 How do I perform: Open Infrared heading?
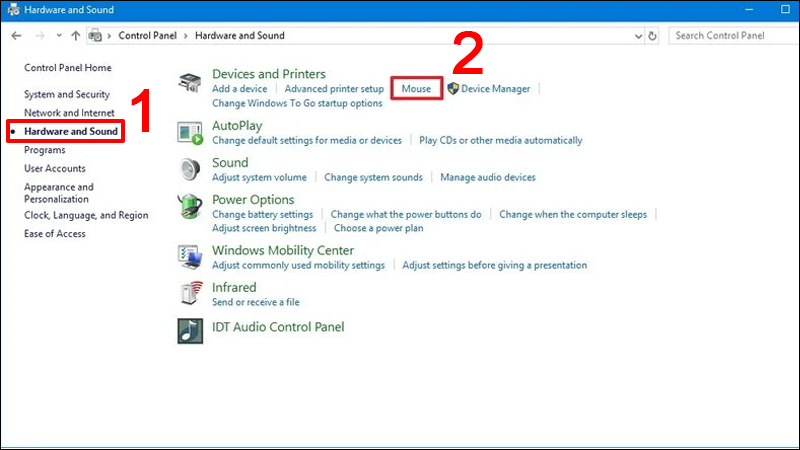click(234, 287)
